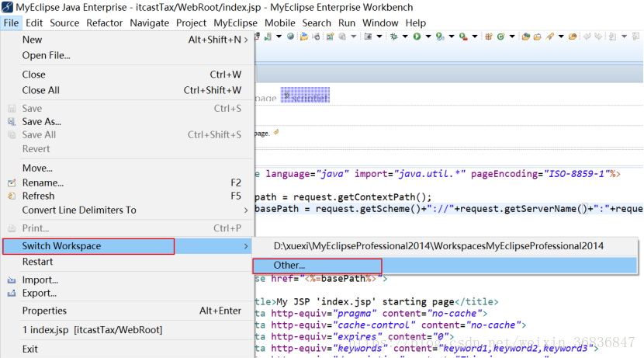The width and height of the screenshot is (644, 358).
Task: Open dropdown arrow beside deploy server icon
Action: click(x=279, y=36)
